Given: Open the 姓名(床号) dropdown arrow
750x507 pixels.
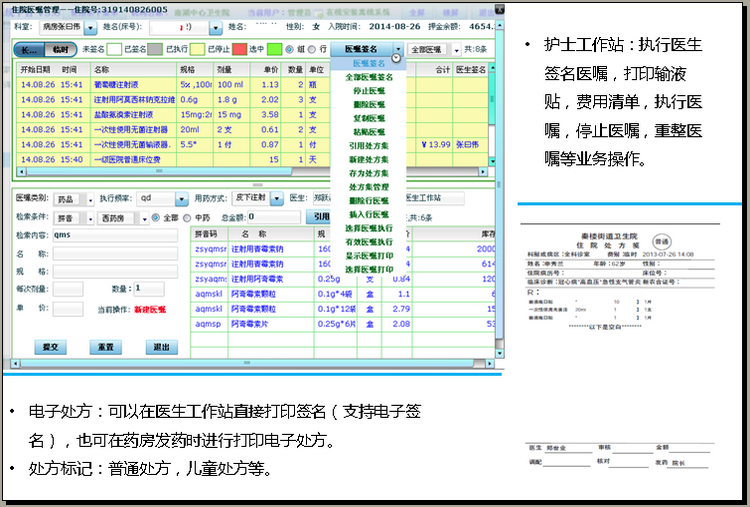Looking at the screenshot, I should tap(216, 28).
